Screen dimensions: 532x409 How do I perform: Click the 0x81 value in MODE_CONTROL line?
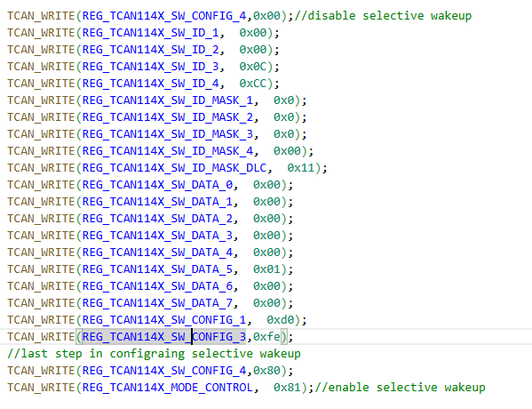click(287, 388)
